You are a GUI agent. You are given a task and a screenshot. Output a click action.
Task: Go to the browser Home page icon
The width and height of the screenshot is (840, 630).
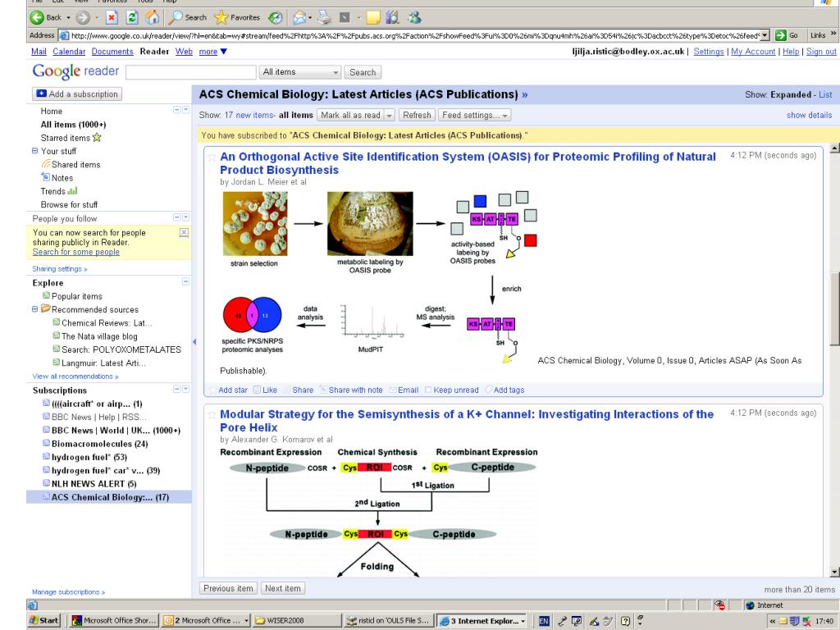pos(152,18)
